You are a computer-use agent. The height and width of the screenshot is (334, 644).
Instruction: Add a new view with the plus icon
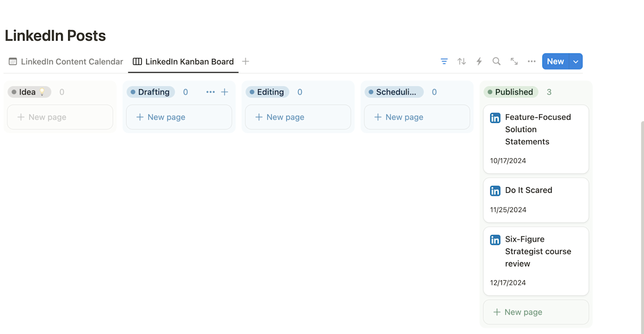(246, 61)
